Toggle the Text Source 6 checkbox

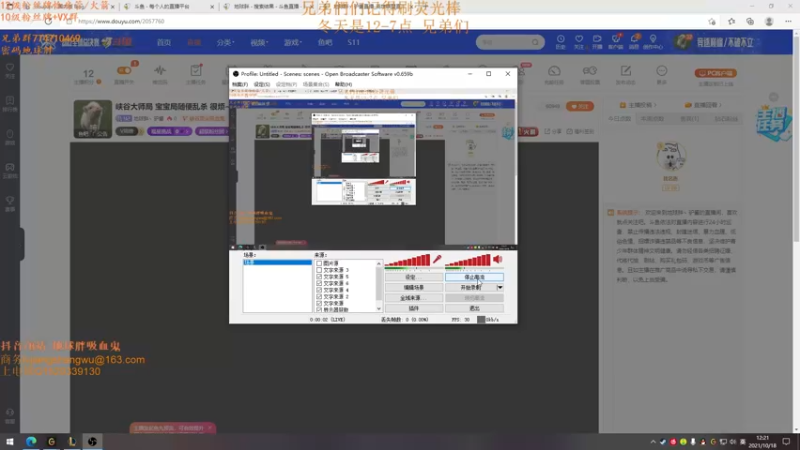coord(319,283)
